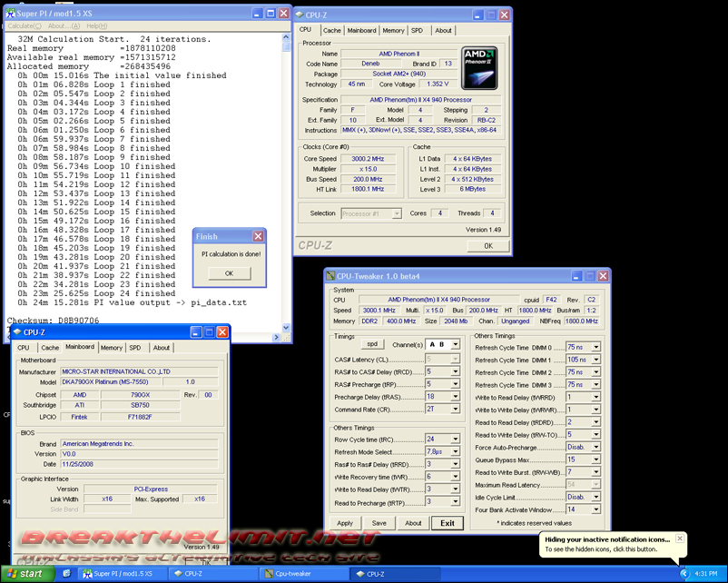Open Ras# to Ras# Delay (tRRD) dropdown
728x583 pixels.
456,464
